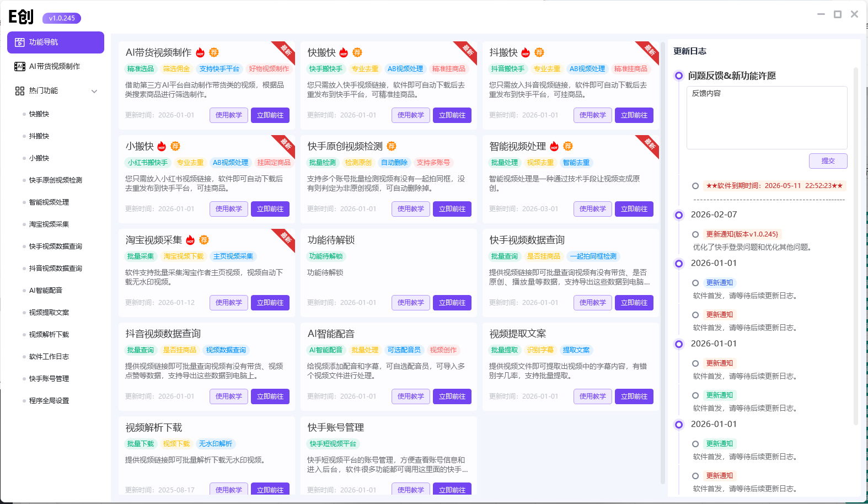Open 使用教学 for 抖搬快 card

[x=593, y=115]
